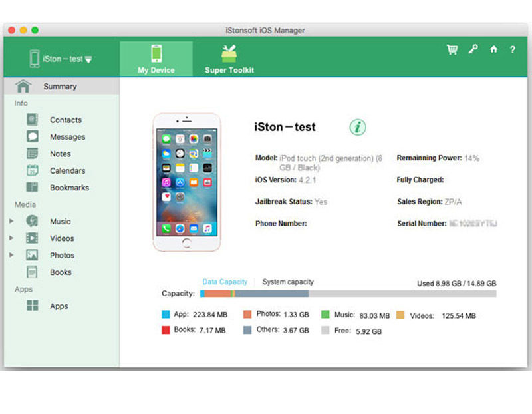Click the red Books color swatch
Viewport: 532px width, 414px height.
(166, 330)
